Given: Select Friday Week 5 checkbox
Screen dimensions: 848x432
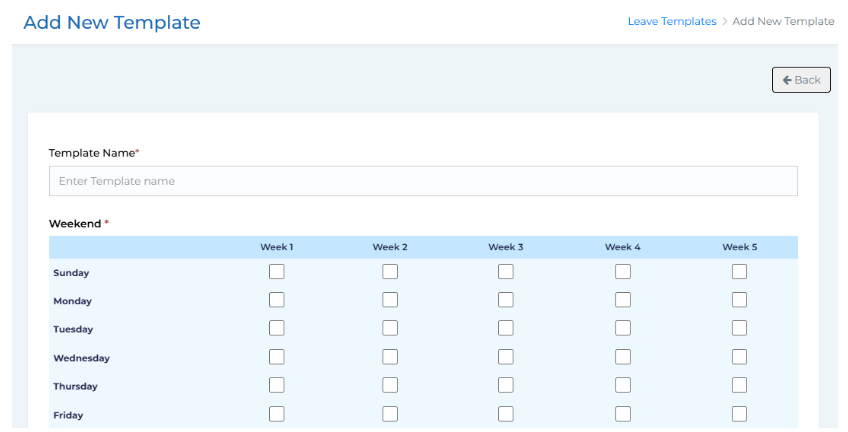Looking at the screenshot, I should 739,414.
